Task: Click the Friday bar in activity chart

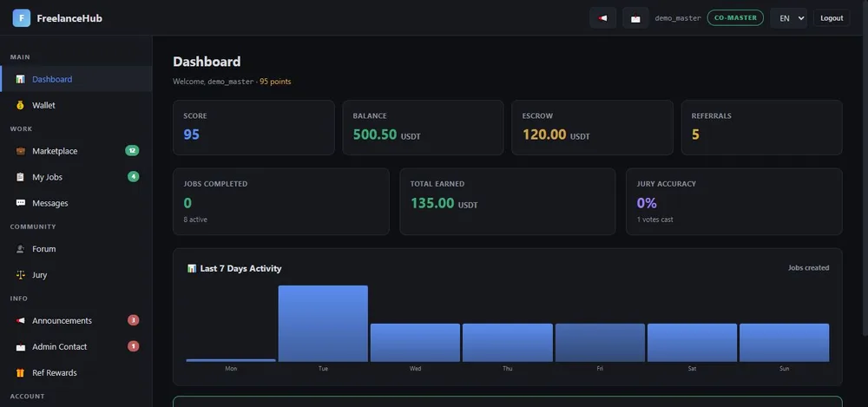Action: tap(600, 343)
